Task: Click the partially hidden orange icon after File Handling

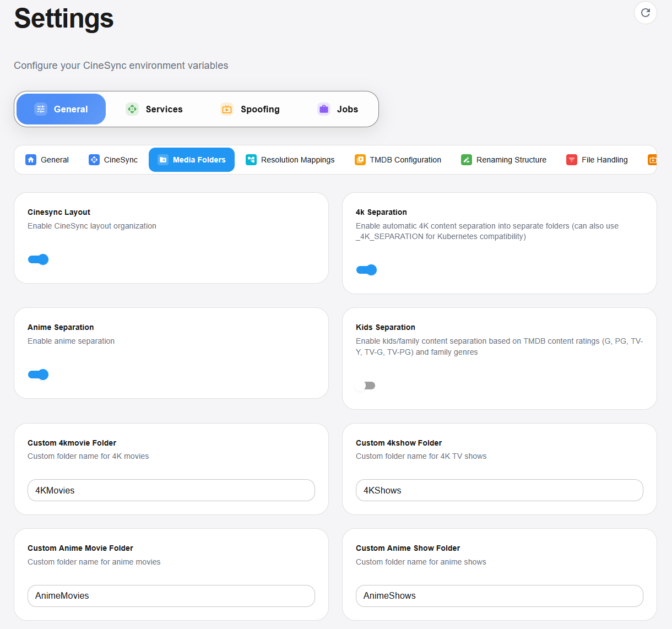Action: [x=652, y=160]
